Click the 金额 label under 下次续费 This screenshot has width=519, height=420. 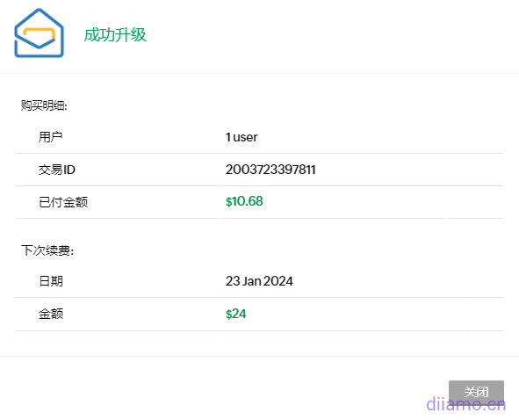click(x=50, y=314)
